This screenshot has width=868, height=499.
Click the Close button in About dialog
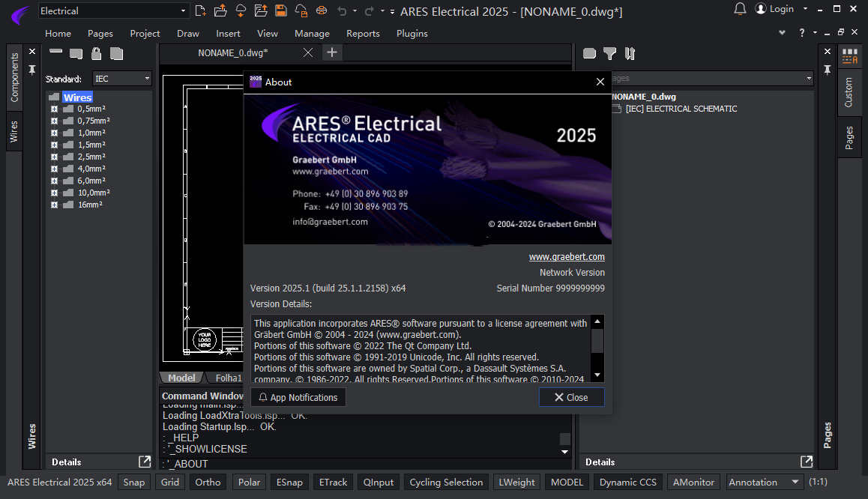(x=571, y=397)
